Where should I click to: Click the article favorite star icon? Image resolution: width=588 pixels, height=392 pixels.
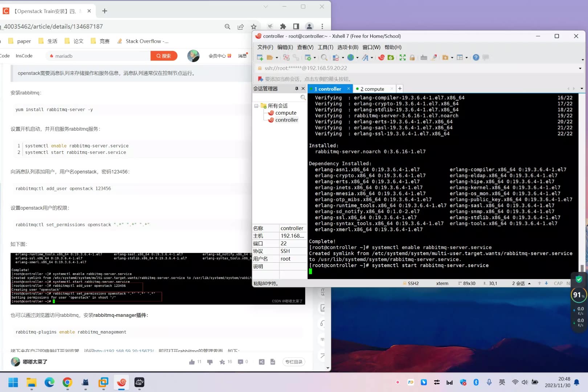[x=222, y=362]
